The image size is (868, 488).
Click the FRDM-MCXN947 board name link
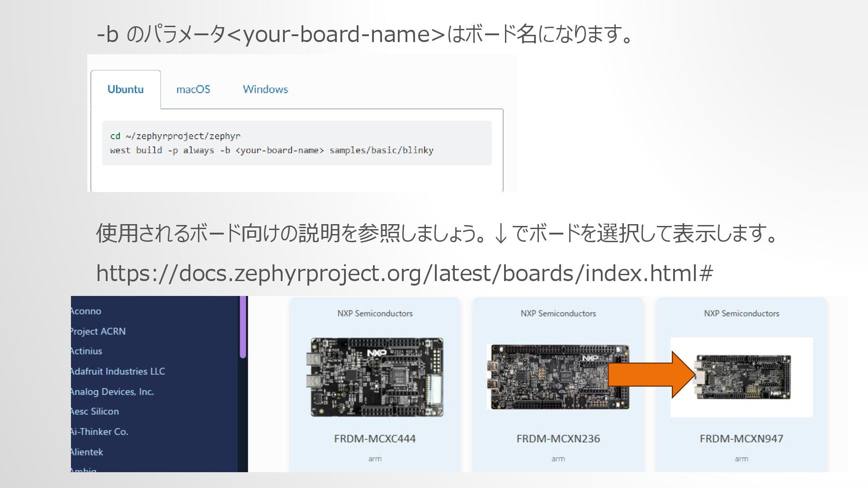(741, 439)
